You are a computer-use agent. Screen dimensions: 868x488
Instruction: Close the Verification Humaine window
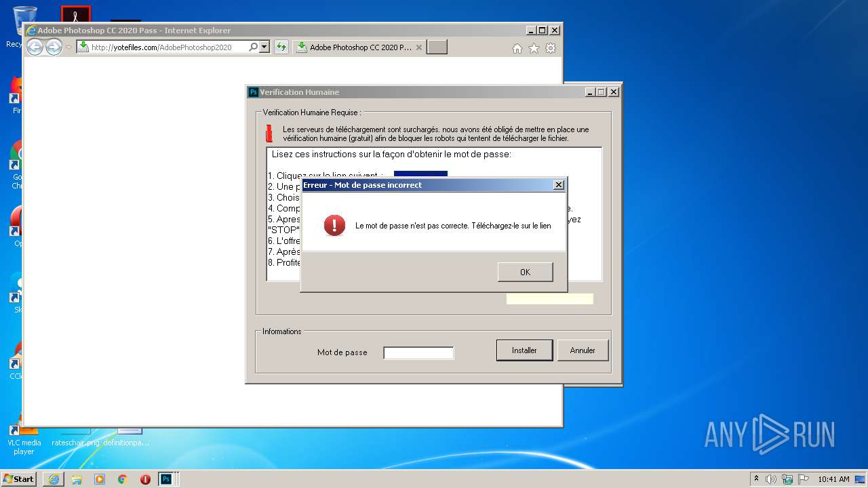coord(613,92)
